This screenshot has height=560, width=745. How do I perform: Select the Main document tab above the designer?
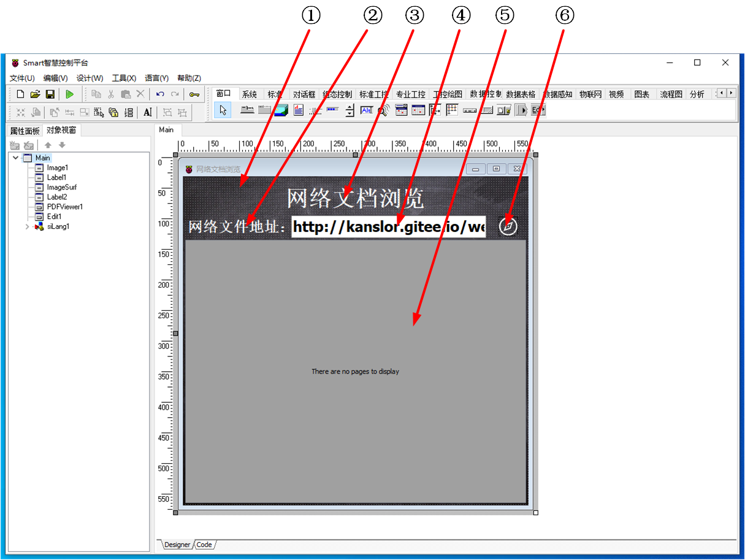point(166,130)
